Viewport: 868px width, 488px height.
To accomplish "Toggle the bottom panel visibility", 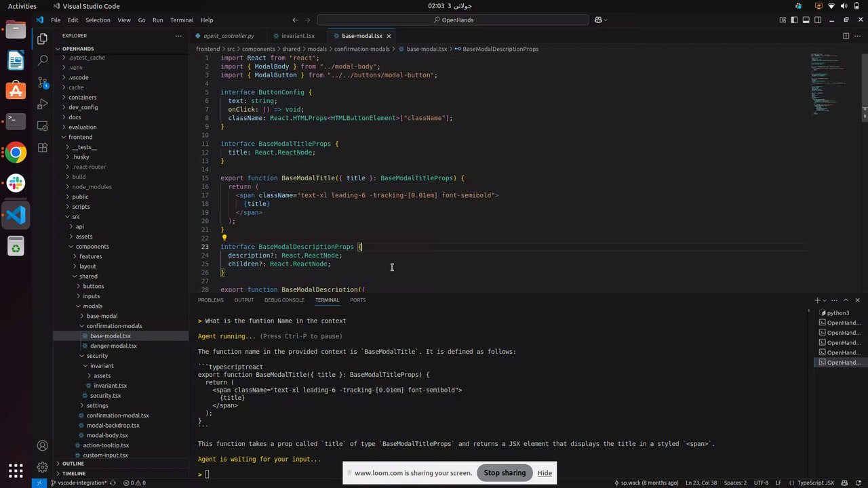I will point(806,20).
